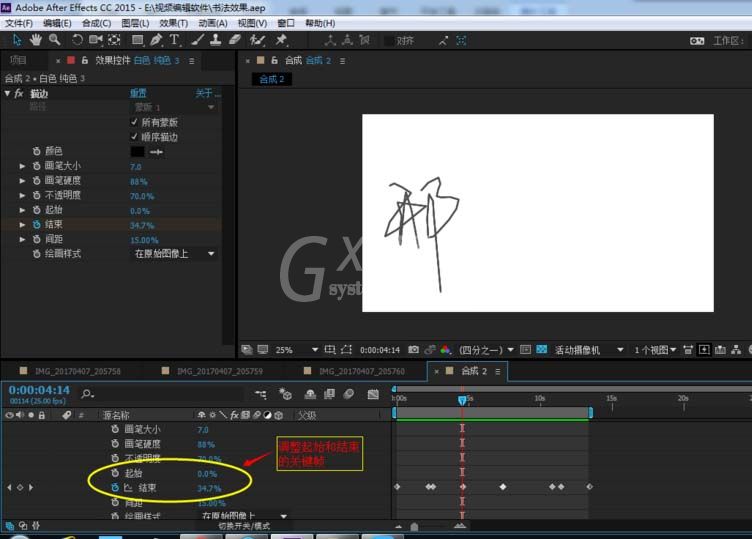
Task: Open the 合成(C) menu
Action: (x=96, y=23)
